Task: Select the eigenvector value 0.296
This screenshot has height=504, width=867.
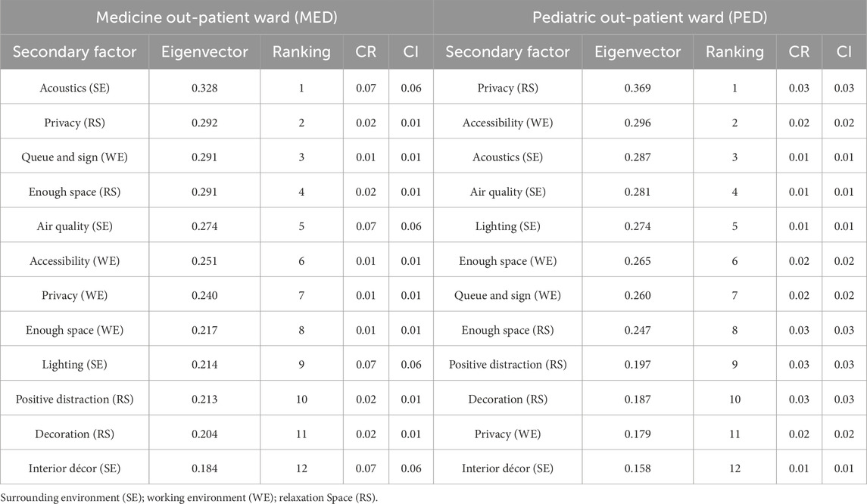Action: point(638,123)
